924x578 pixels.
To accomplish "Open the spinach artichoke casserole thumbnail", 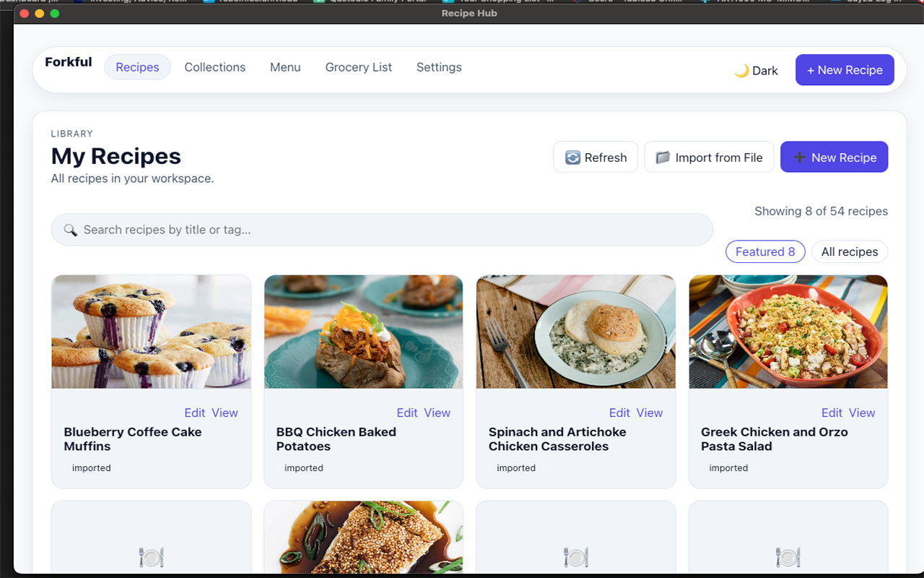I will click(576, 332).
